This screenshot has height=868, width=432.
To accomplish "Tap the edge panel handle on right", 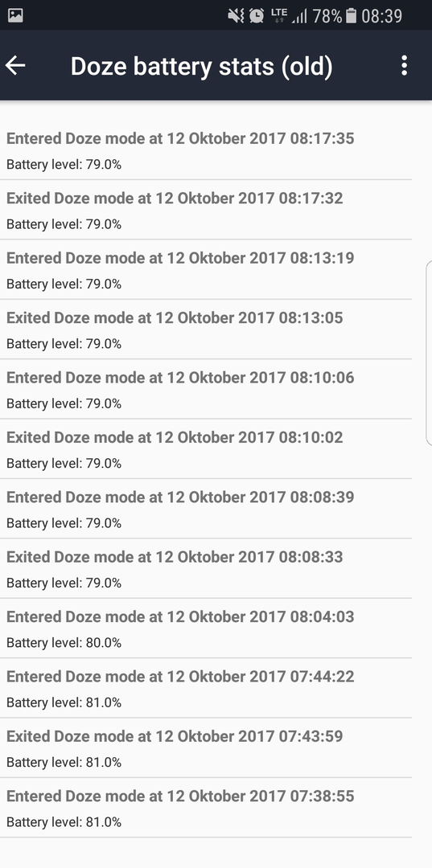I will click(429, 353).
